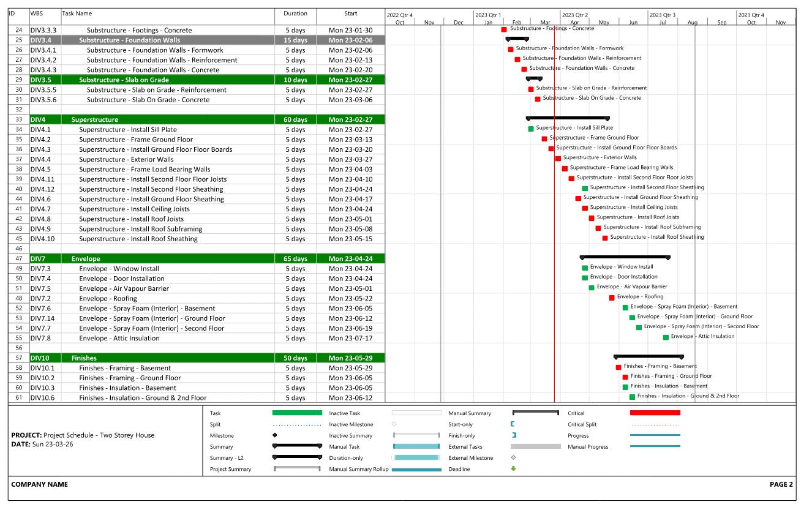
Task: Click the dotted Split line sample in legend
Action: tap(298, 424)
